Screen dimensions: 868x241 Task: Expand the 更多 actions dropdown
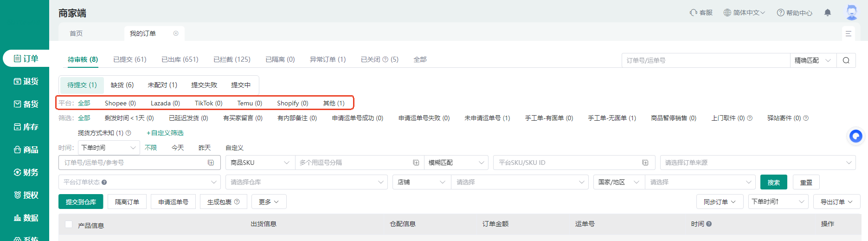click(x=269, y=202)
